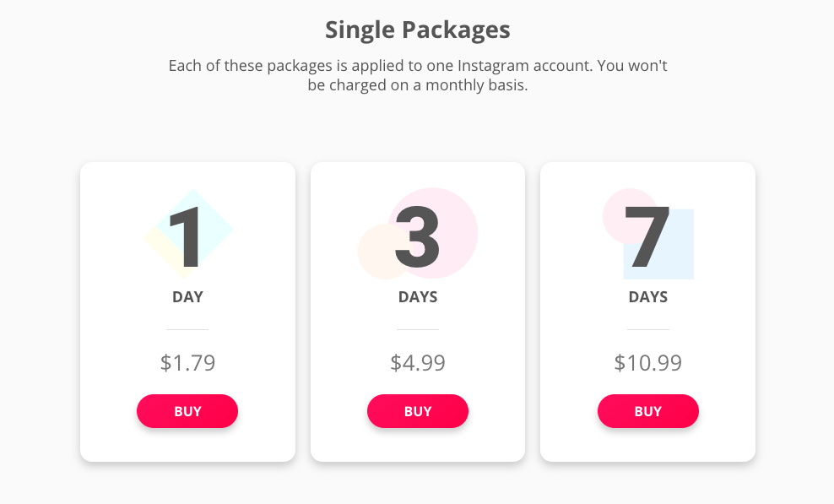Select the $10.99 price text
This screenshot has width=834, height=504.
[x=647, y=363]
